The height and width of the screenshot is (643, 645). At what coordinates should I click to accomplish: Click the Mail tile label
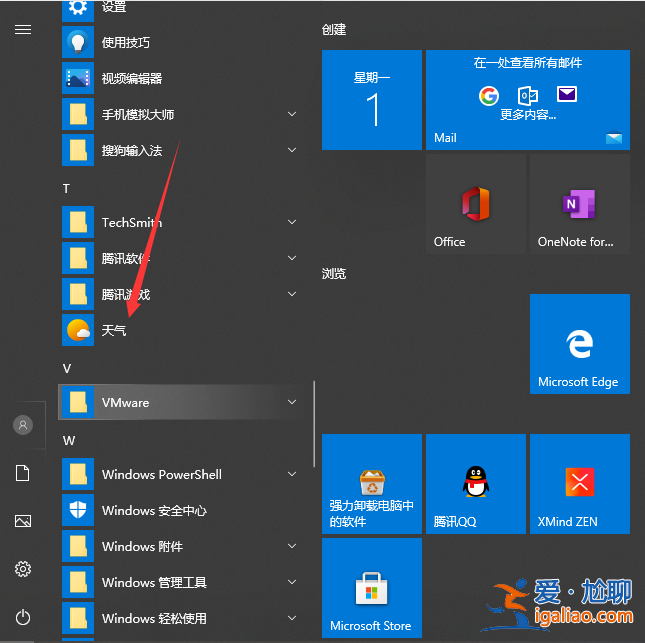pyautogui.click(x=445, y=138)
